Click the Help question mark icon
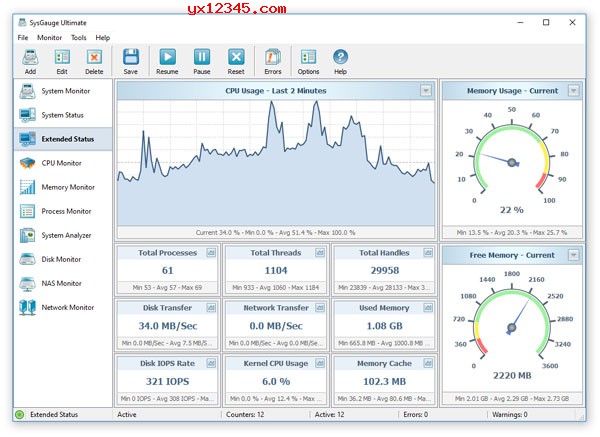 tap(340, 57)
